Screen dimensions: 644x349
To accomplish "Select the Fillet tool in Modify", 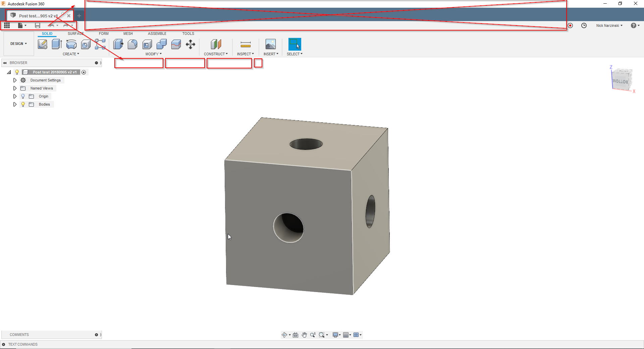I will [132, 44].
